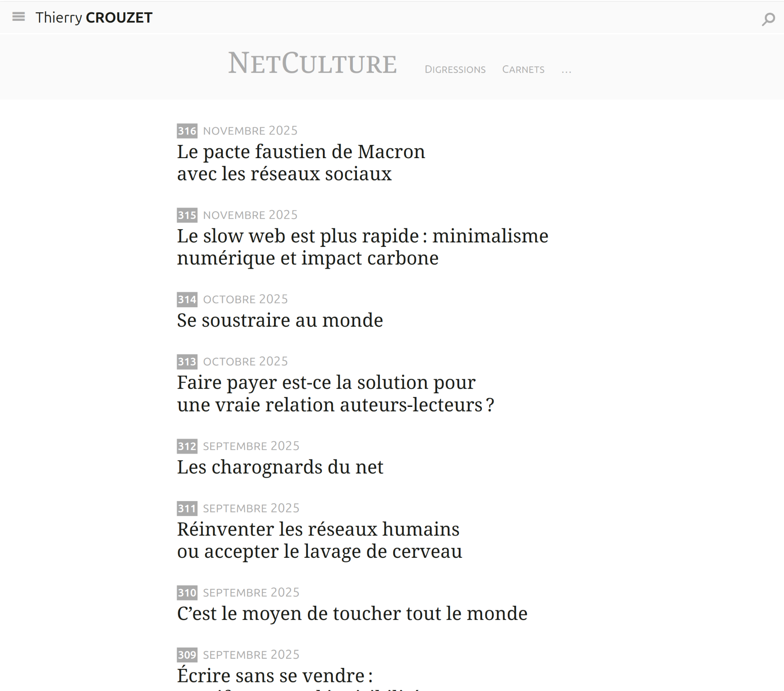The image size is (784, 691).
Task: Open "C'est le moyen de toucher" article
Action: pyautogui.click(x=352, y=614)
